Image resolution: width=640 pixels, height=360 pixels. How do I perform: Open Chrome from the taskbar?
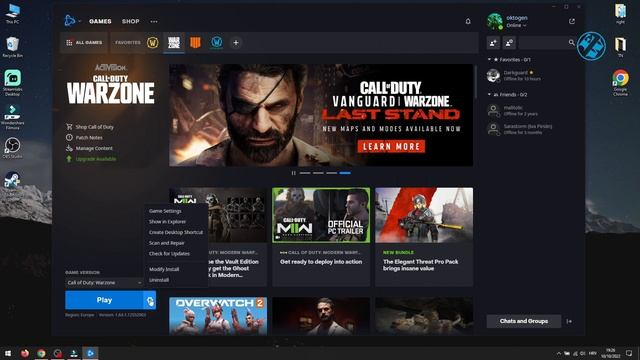41,353
